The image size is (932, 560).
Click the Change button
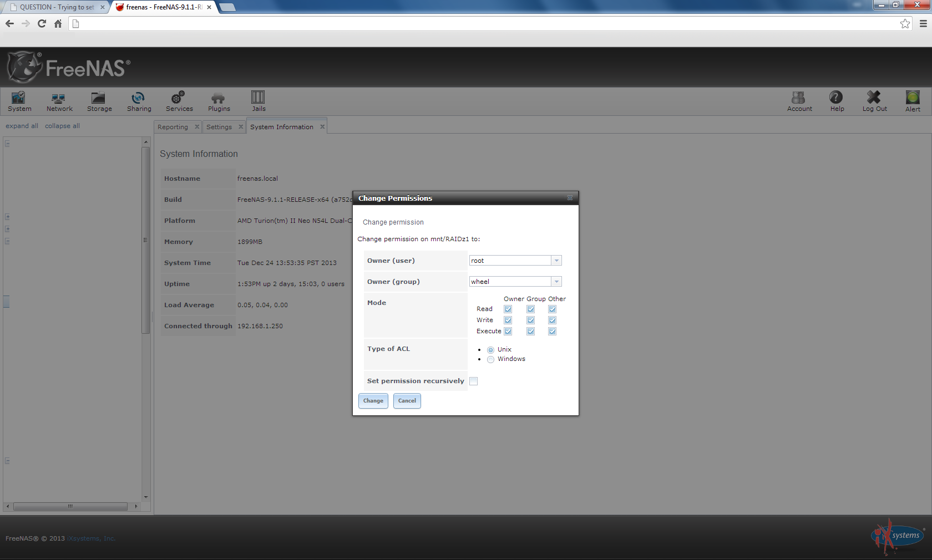point(373,401)
